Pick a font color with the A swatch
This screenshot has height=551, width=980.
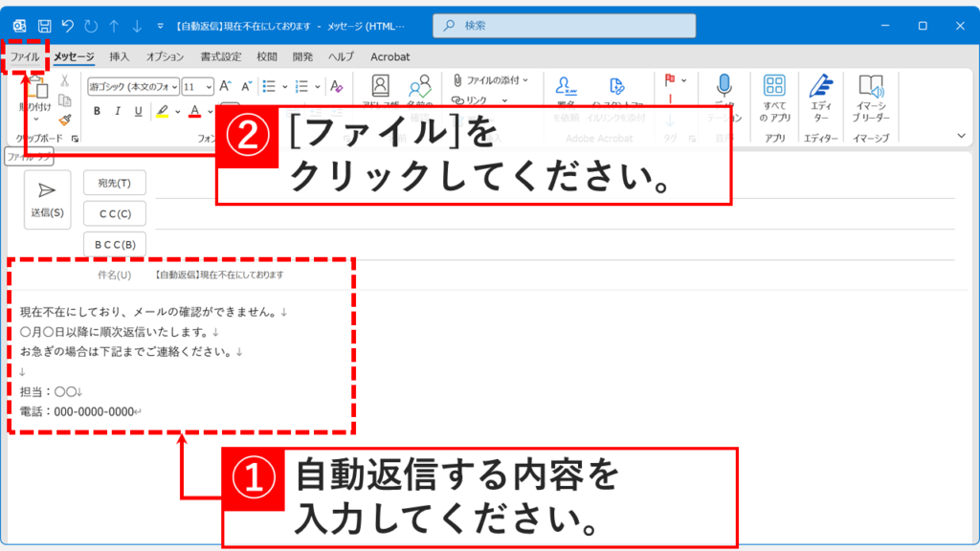coord(194,110)
